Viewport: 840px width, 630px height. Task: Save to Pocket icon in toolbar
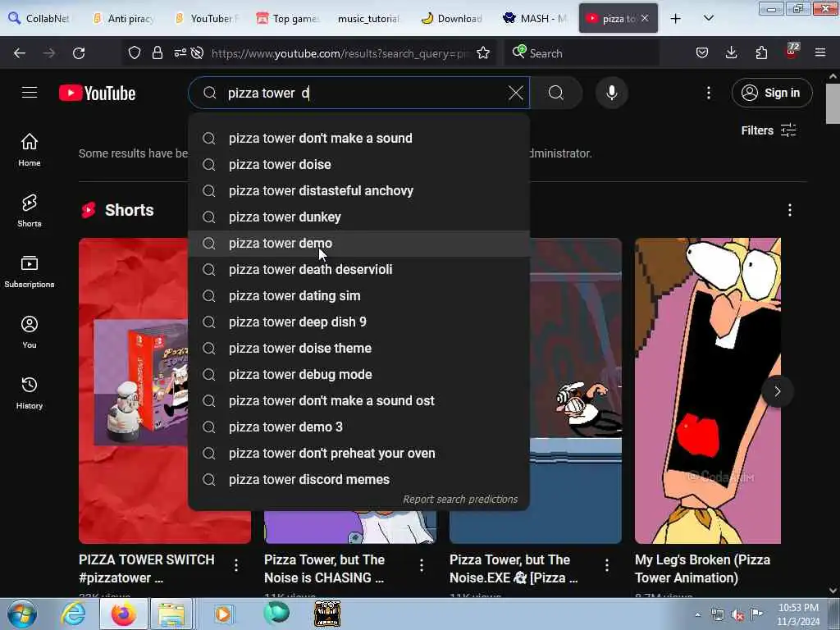pos(702,53)
